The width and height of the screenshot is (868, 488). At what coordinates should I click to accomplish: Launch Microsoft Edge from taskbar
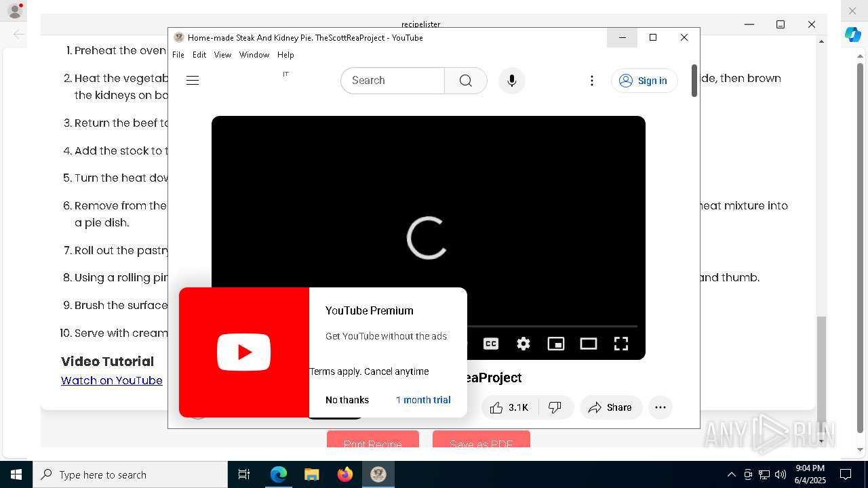[x=279, y=474]
